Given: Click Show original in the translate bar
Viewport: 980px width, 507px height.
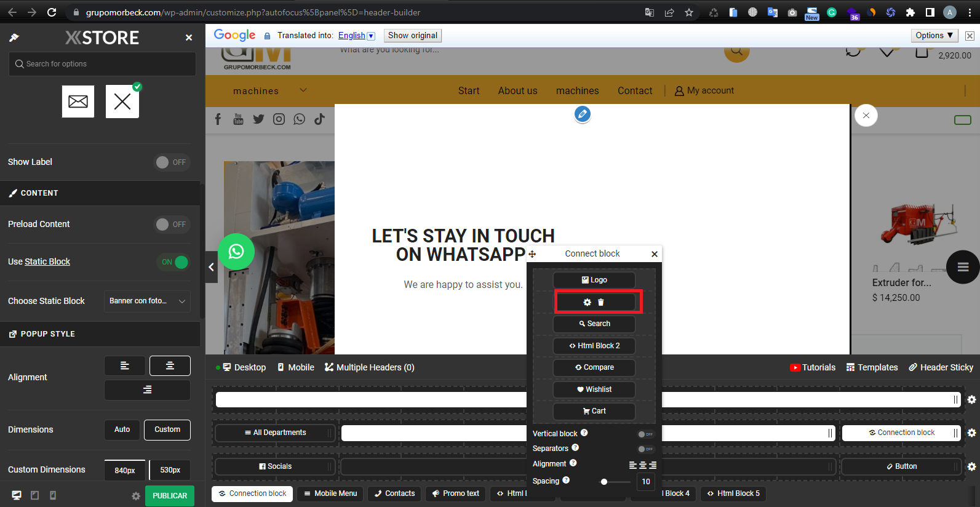Looking at the screenshot, I should click(413, 36).
